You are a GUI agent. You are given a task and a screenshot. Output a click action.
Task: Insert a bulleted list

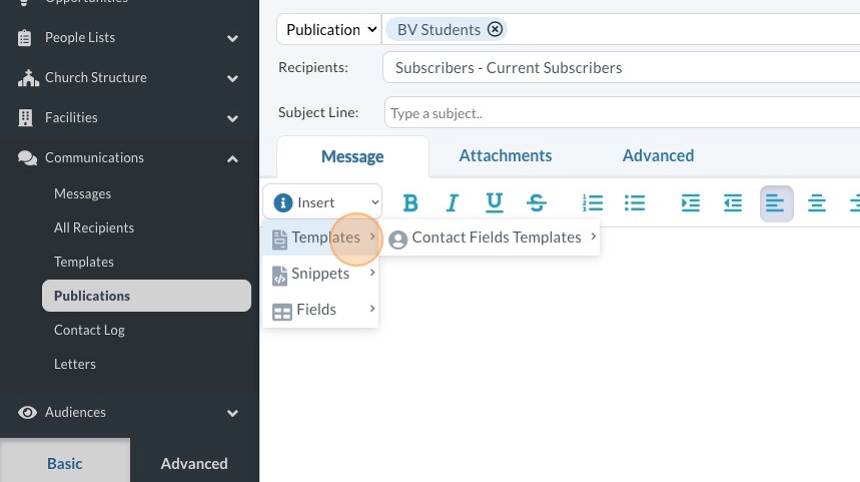[x=635, y=203]
